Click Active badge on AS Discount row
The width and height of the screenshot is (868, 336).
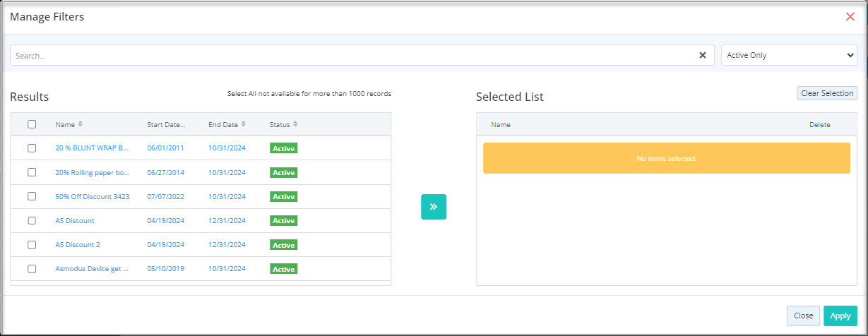284,221
